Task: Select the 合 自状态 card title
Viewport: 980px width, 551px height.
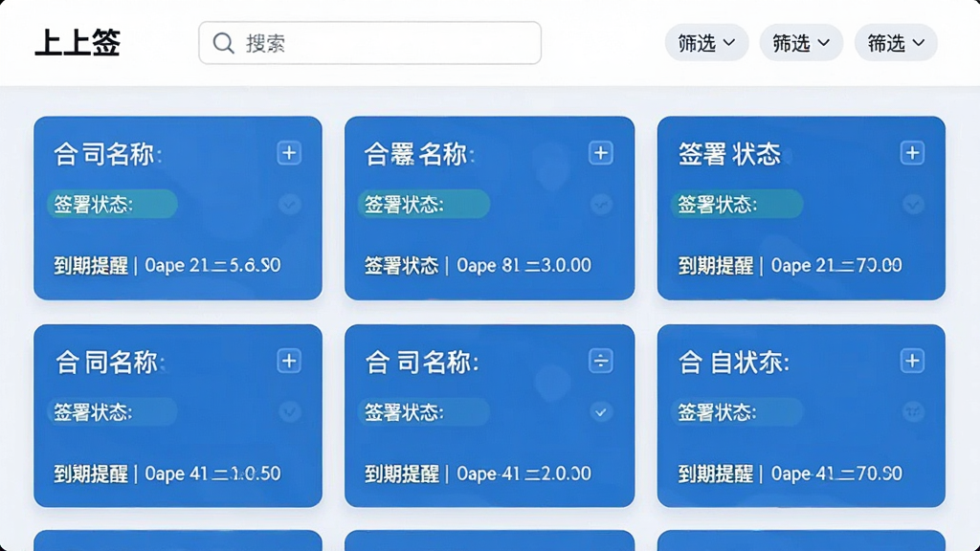Action: coord(734,363)
